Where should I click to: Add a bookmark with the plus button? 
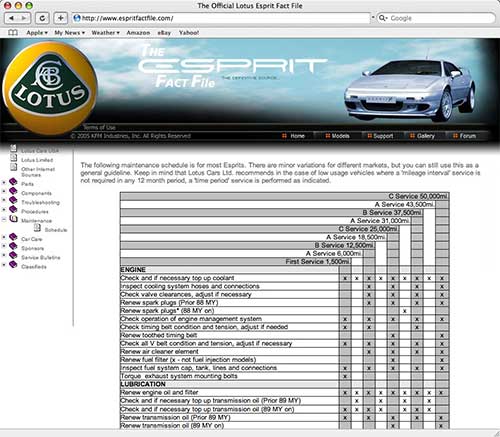click(x=60, y=18)
